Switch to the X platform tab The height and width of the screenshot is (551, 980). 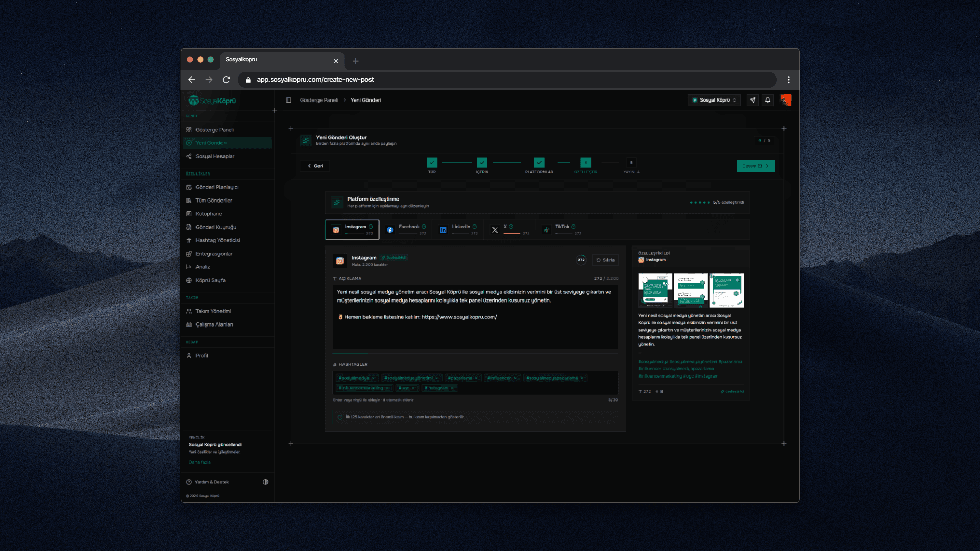coord(509,230)
